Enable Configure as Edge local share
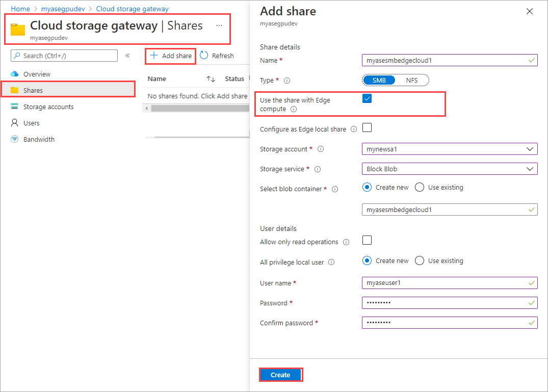The image size is (548, 392). 367,127
